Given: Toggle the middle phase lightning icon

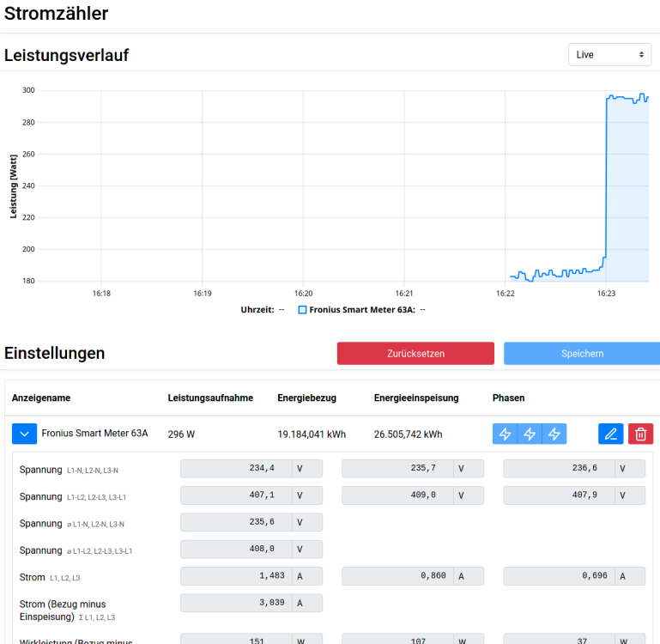Looking at the screenshot, I should pyautogui.click(x=530, y=434).
